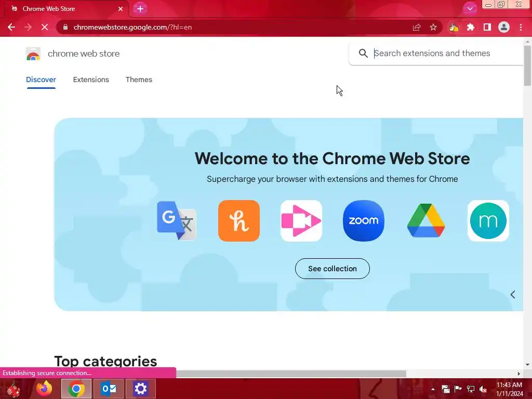Click the Chrome taskbar icon

76,389
